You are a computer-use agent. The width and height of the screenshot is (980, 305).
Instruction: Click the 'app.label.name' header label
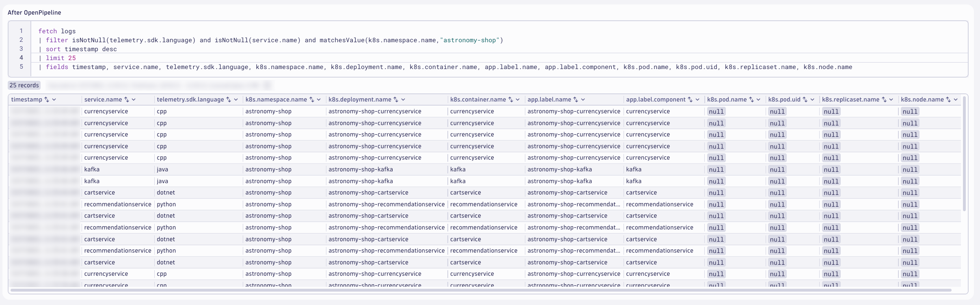[549, 100]
